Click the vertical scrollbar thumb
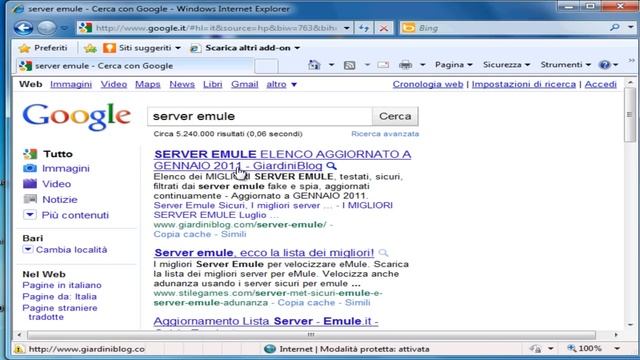640x360 pixels. [x=630, y=115]
